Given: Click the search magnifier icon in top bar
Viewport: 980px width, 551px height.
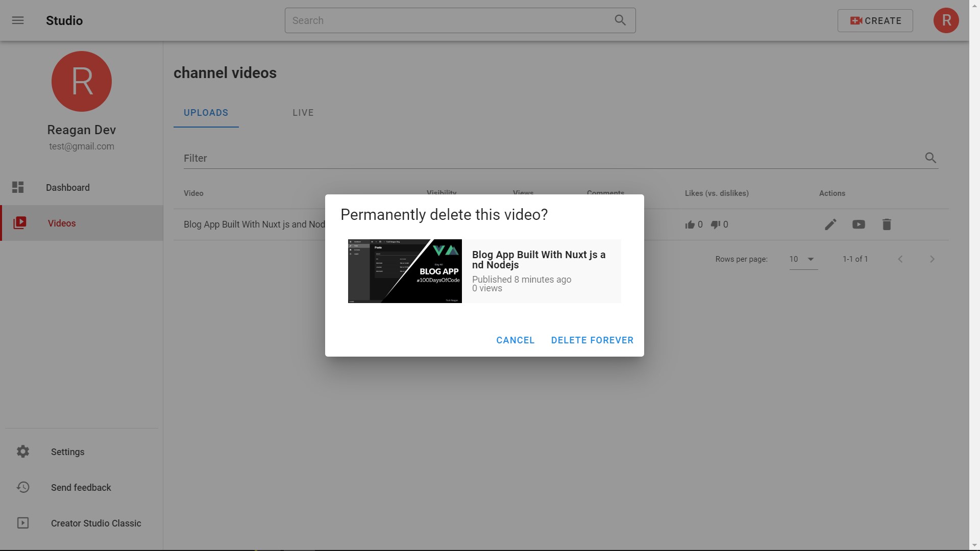Looking at the screenshot, I should pos(620,20).
